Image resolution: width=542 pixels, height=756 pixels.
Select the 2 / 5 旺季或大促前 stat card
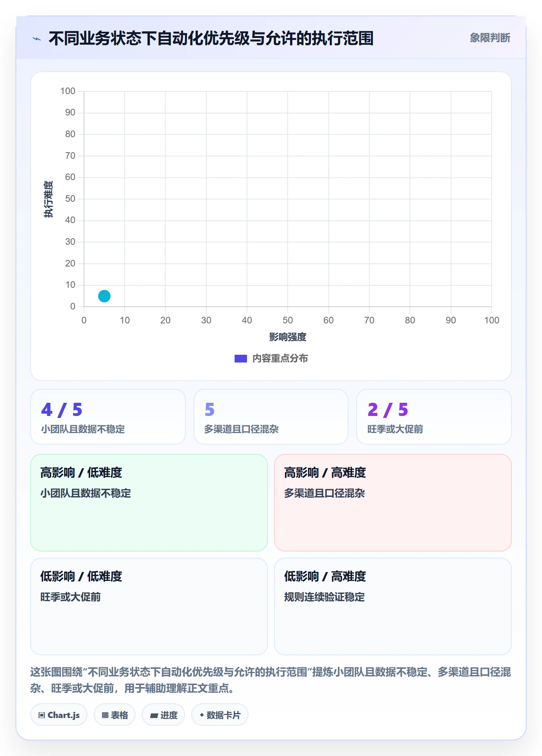click(434, 417)
